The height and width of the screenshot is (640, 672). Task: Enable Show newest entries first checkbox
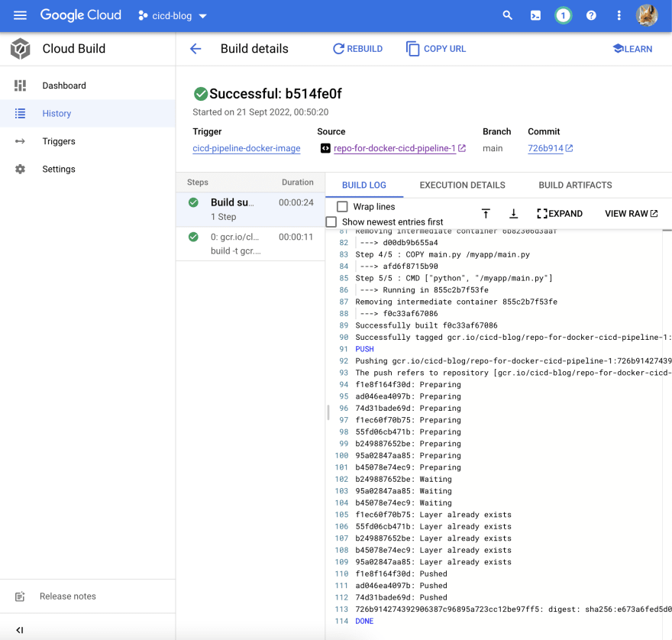(331, 222)
